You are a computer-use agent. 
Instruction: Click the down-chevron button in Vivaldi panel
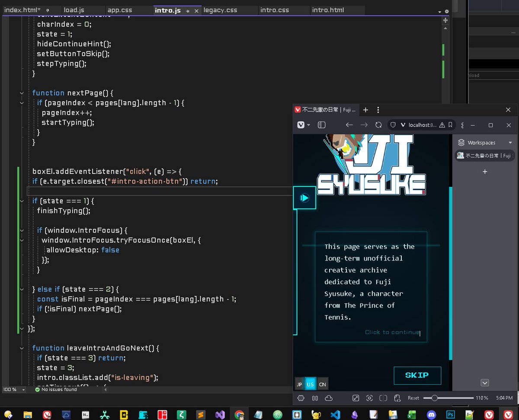click(485, 383)
